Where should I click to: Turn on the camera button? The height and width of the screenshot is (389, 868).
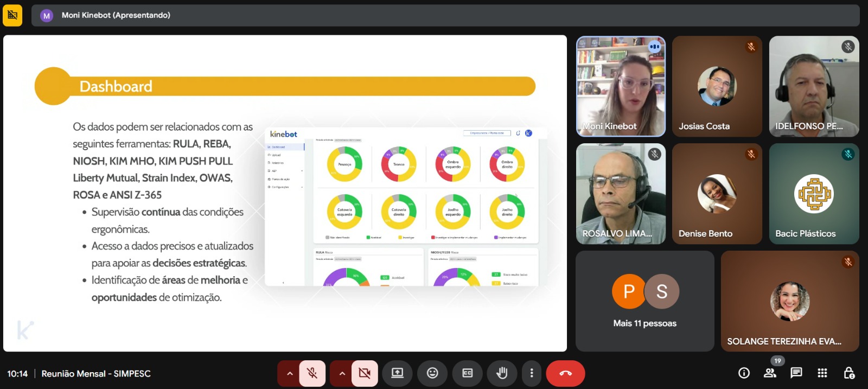click(365, 373)
